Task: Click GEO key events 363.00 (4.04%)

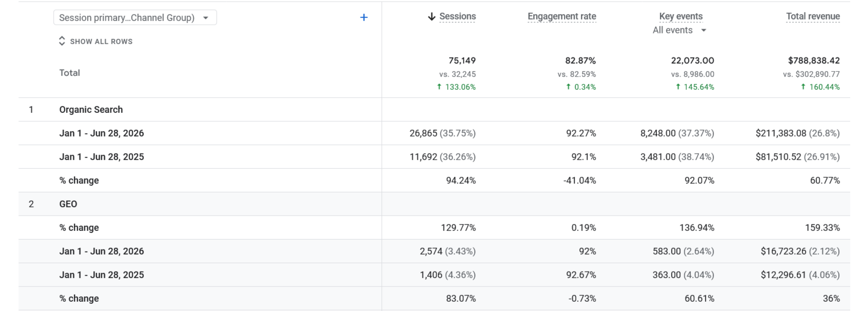Action: click(x=683, y=275)
